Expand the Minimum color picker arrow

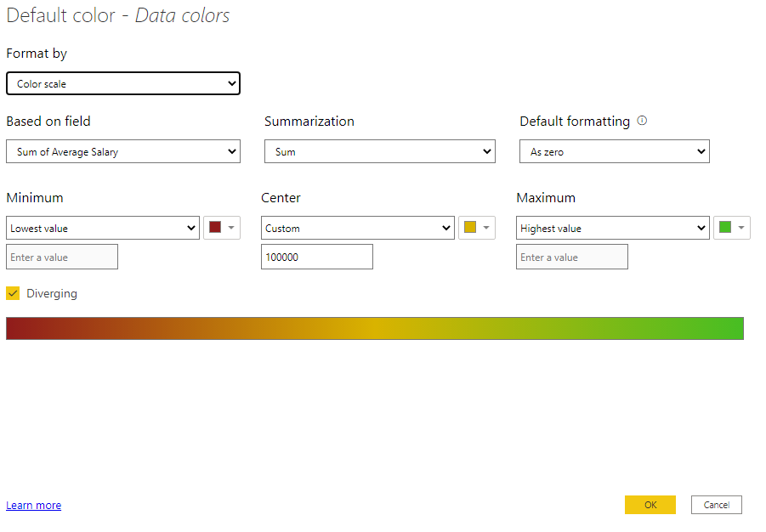[231, 228]
